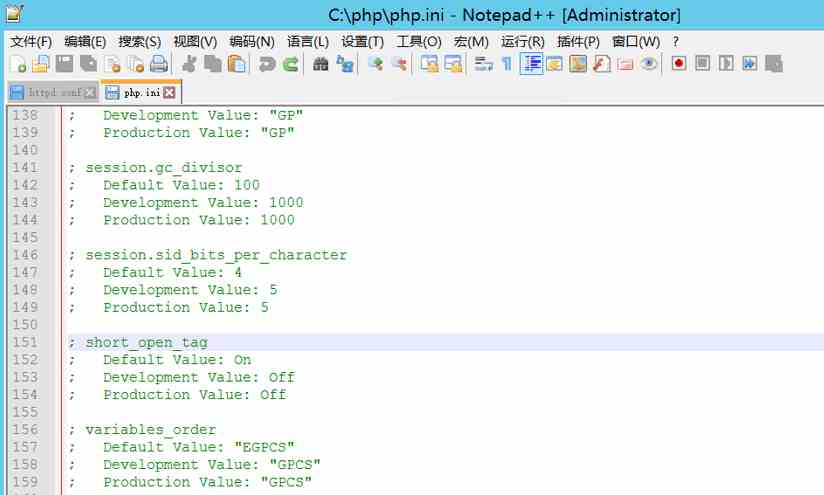
Task: Open the Function List toolbar icon
Action: pyautogui.click(x=602, y=64)
